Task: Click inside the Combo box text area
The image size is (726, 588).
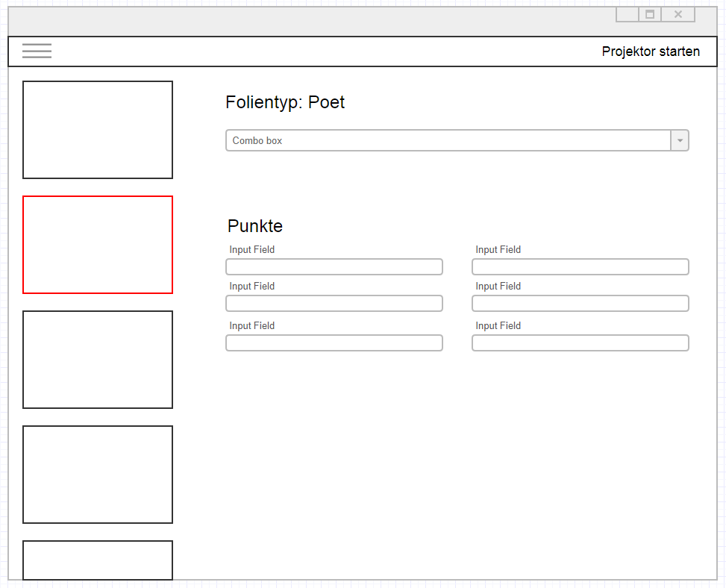Action: 448,140
